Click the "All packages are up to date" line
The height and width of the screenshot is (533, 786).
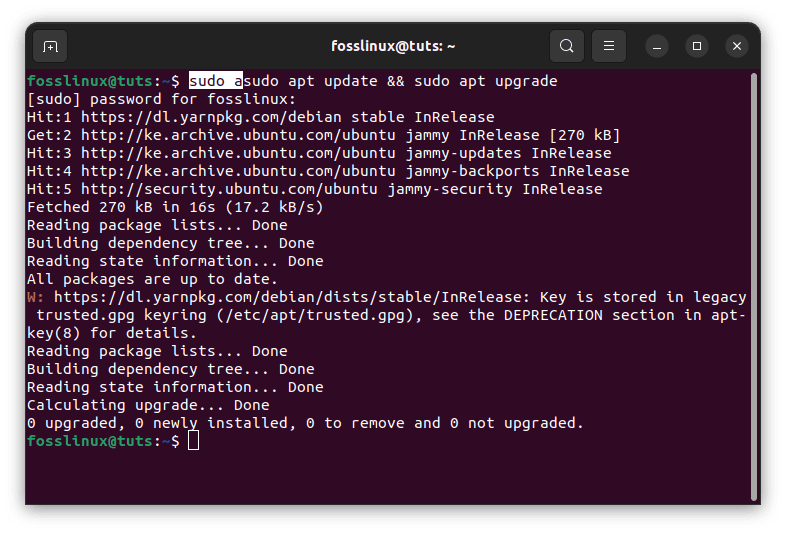click(x=152, y=279)
